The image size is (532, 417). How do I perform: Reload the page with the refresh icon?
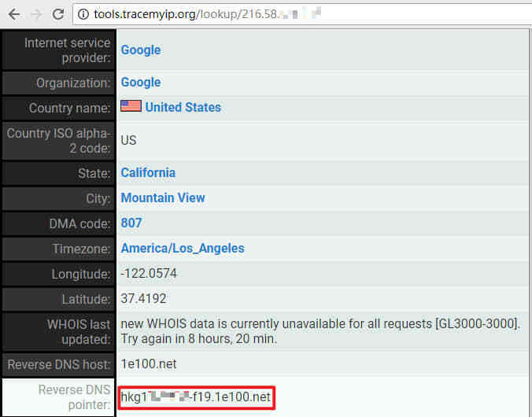point(58,14)
